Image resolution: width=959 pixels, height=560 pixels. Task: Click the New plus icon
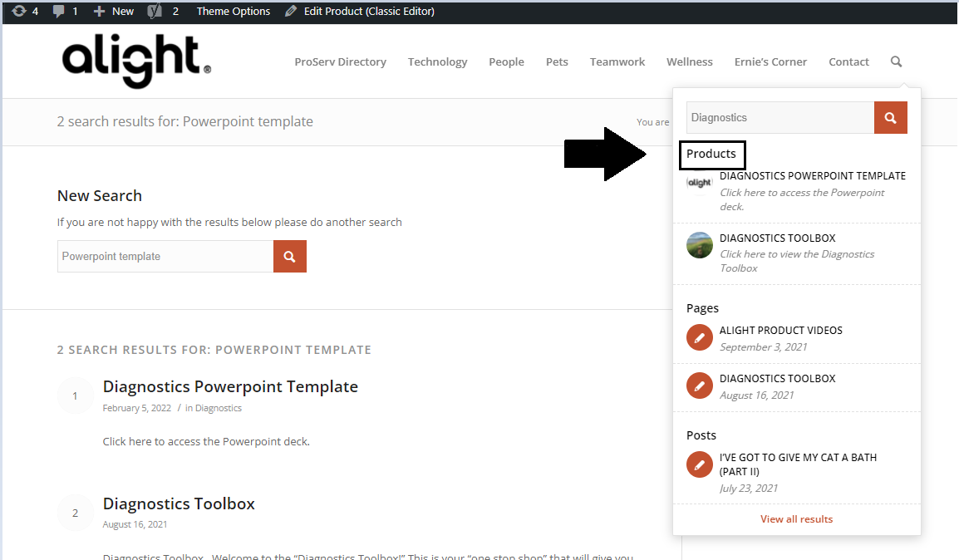99,11
